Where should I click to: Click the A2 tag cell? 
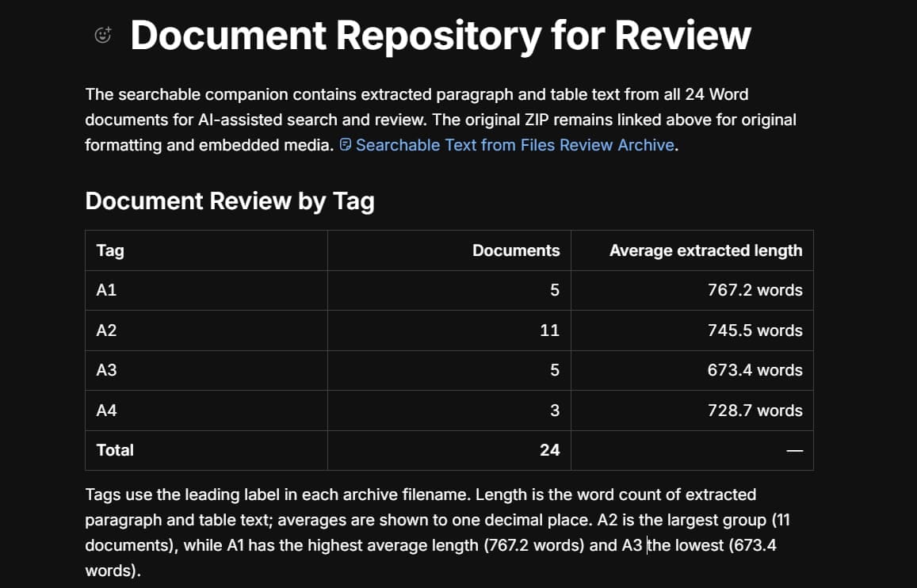[x=206, y=330]
